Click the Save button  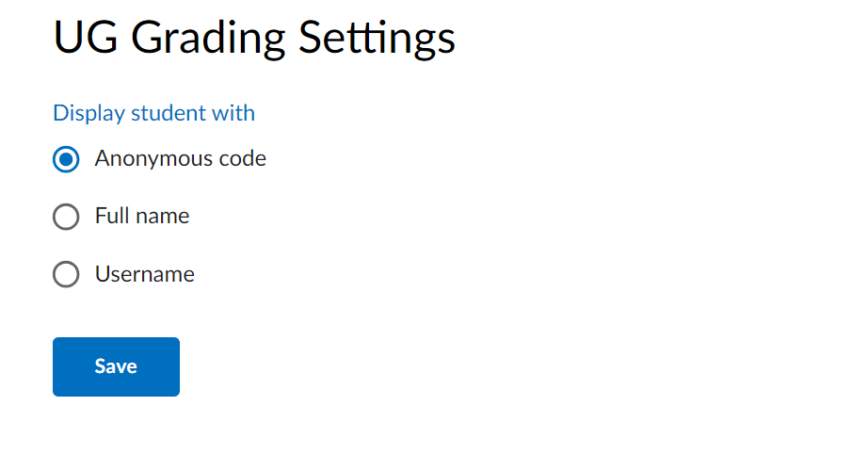(116, 366)
